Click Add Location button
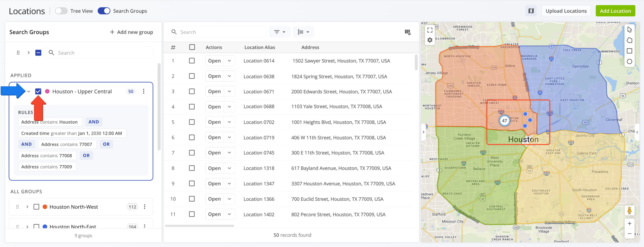Image resolution: width=644 pixels, height=247 pixels. click(615, 11)
